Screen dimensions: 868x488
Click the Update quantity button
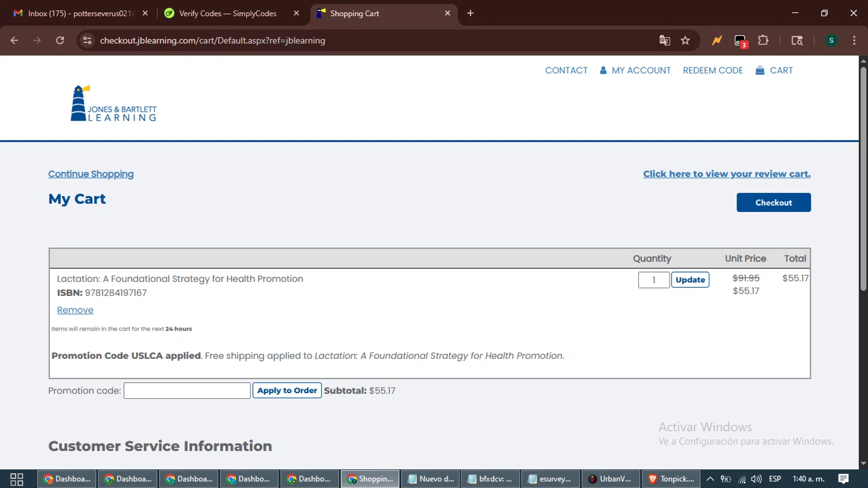click(690, 280)
